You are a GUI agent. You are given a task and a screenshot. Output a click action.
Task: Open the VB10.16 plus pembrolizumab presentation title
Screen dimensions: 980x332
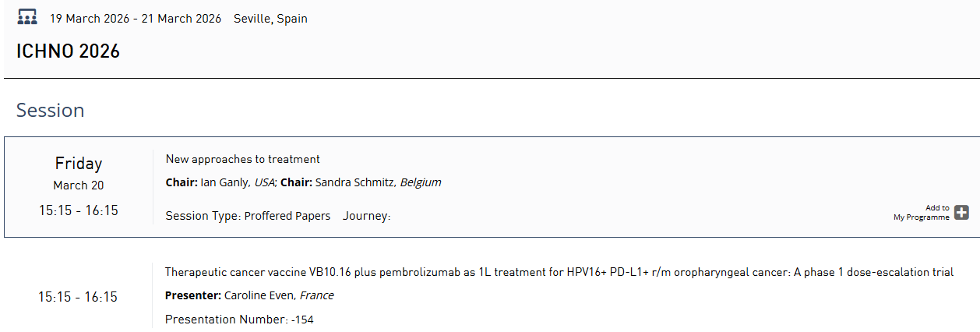tap(559, 272)
